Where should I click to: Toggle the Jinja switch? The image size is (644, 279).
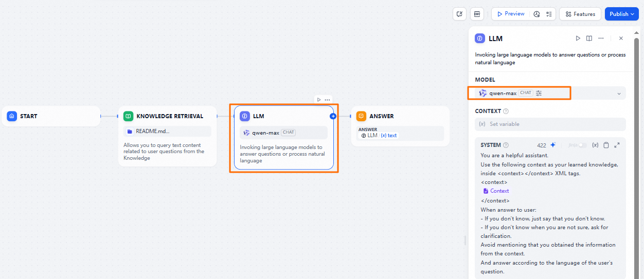click(x=582, y=145)
